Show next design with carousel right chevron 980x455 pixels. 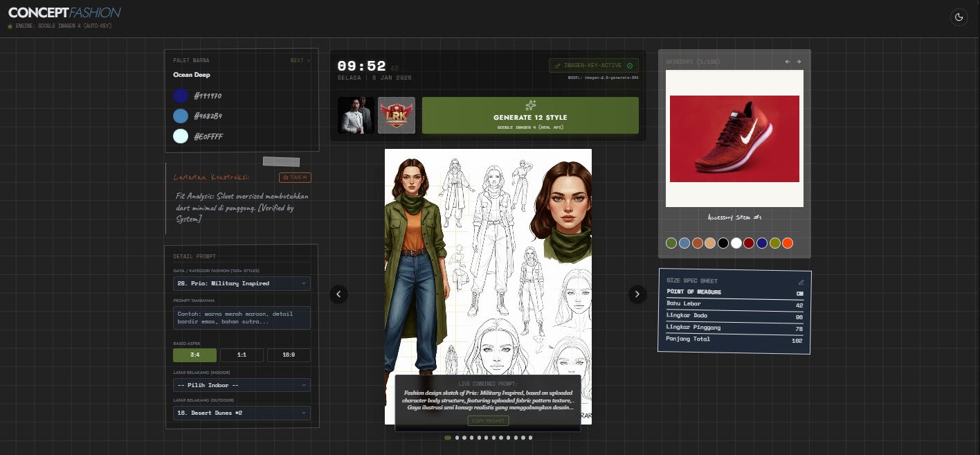(637, 294)
